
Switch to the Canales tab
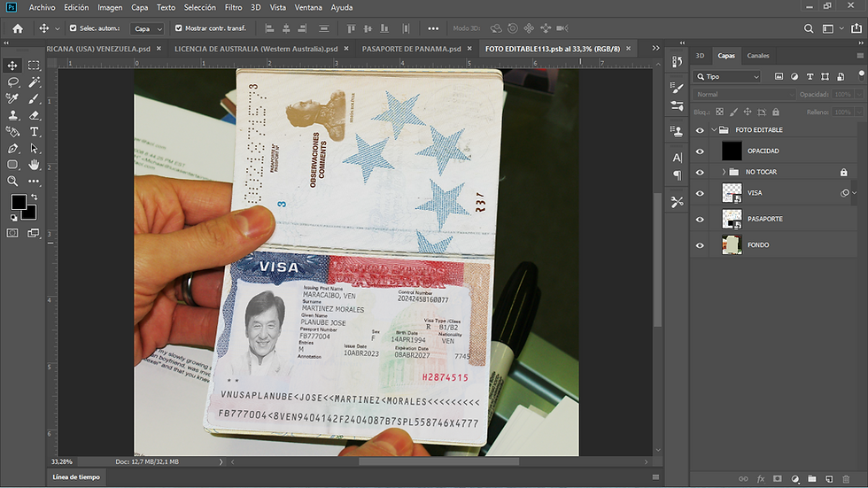(758, 55)
